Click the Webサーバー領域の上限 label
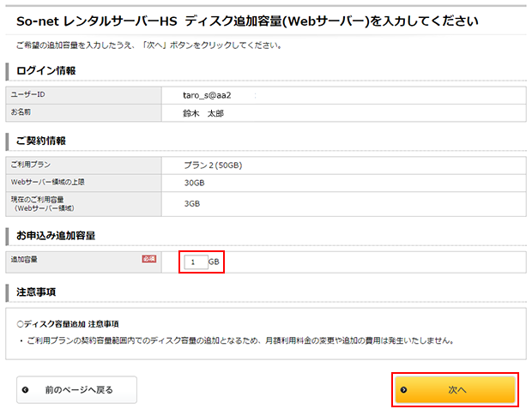This screenshot has width=532, height=409. [x=47, y=183]
